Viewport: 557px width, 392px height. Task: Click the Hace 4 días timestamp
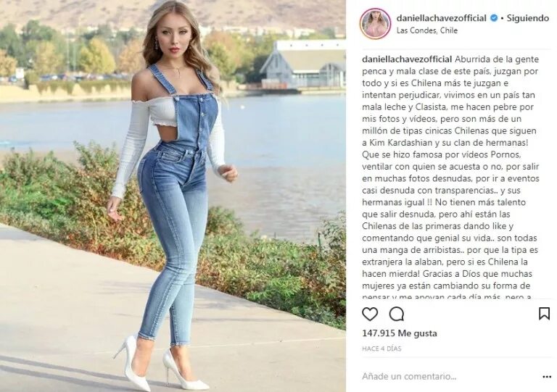point(381,349)
